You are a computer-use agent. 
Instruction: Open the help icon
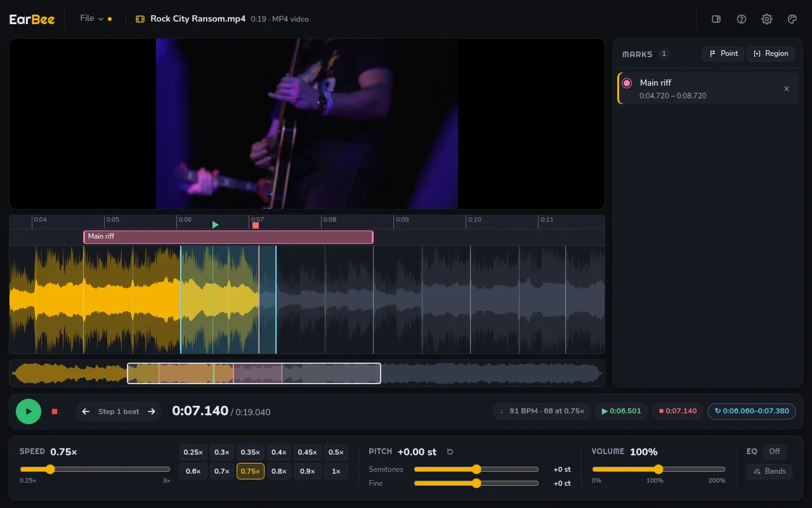coord(742,19)
